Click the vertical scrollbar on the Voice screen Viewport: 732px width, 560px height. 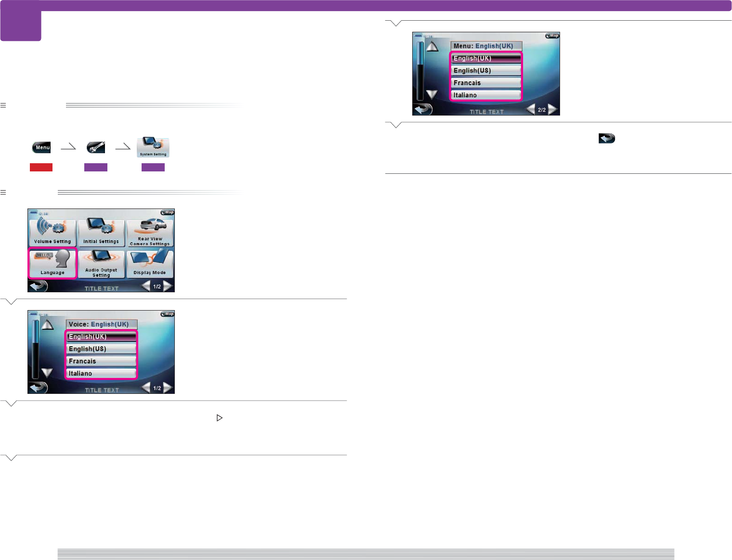(x=35, y=350)
